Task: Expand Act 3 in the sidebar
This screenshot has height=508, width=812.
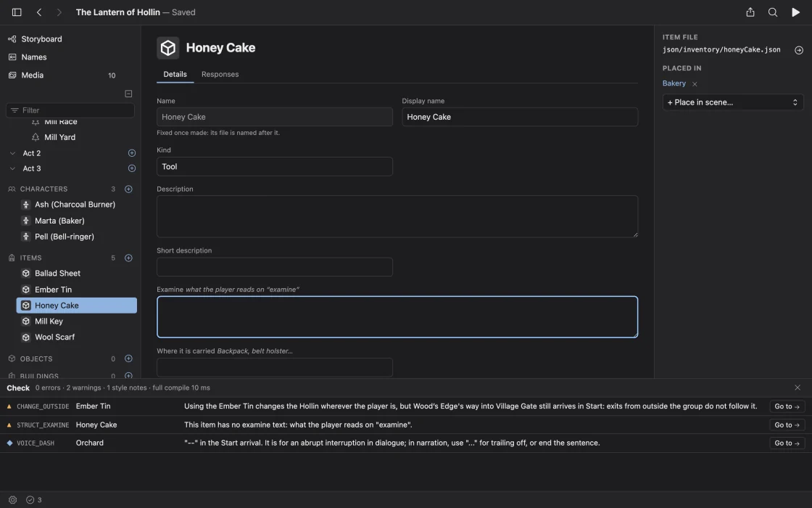Action: pyautogui.click(x=12, y=168)
